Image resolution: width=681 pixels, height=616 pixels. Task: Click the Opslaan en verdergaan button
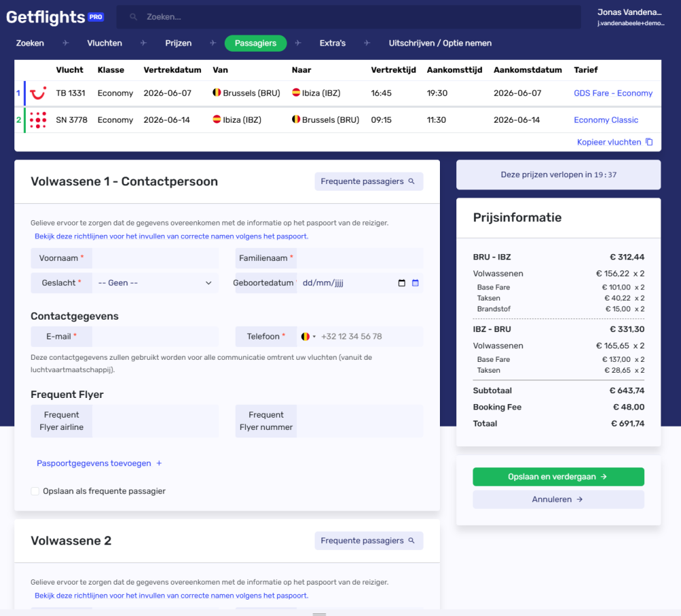pos(558,476)
